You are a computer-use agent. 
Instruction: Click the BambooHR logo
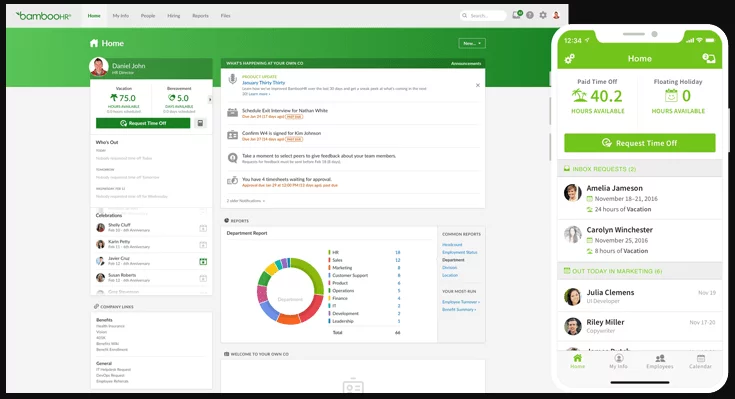click(43, 16)
